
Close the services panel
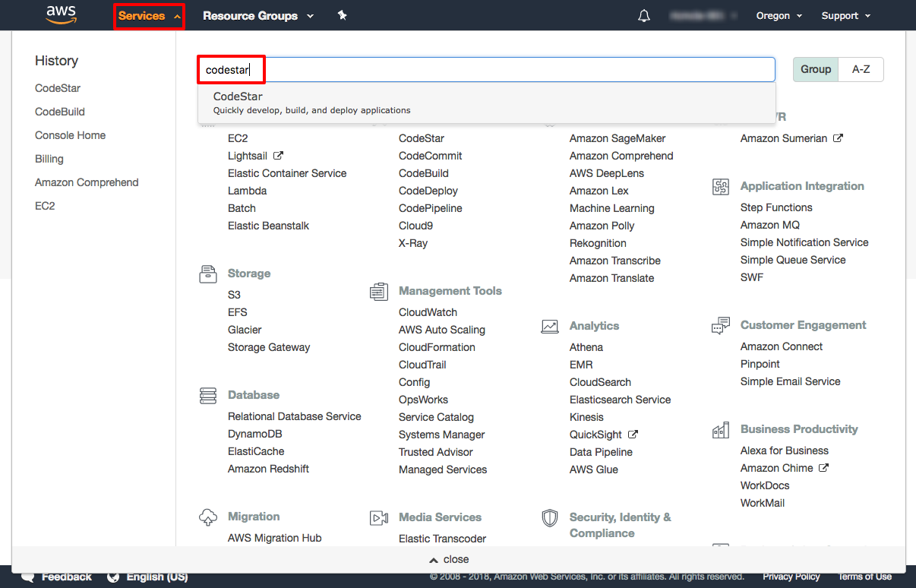pyautogui.click(x=450, y=559)
